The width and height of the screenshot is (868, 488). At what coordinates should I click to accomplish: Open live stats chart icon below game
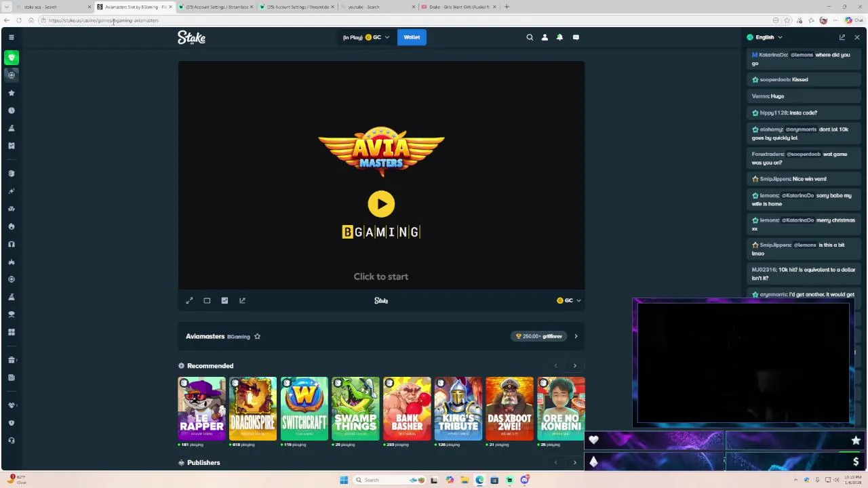coord(224,300)
